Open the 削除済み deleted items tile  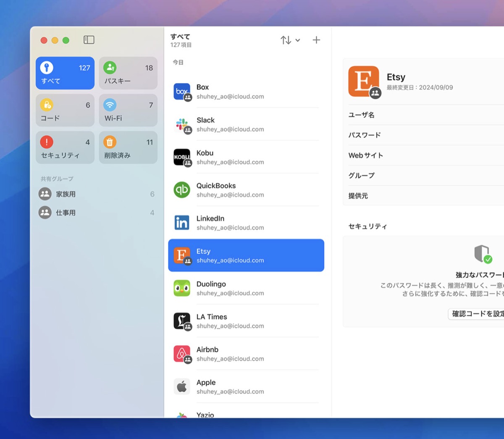pyautogui.click(x=128, y=147)
